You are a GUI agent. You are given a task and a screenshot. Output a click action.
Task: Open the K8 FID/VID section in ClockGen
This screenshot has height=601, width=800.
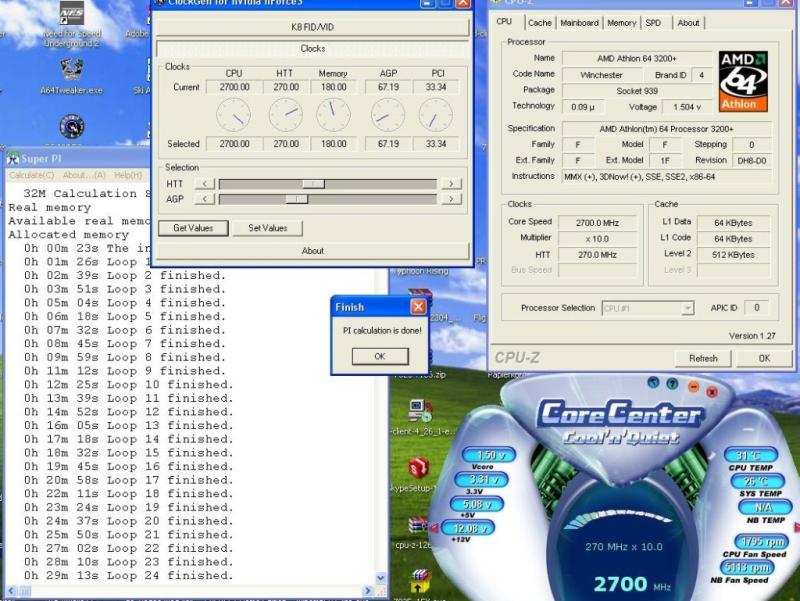point(312,27)
